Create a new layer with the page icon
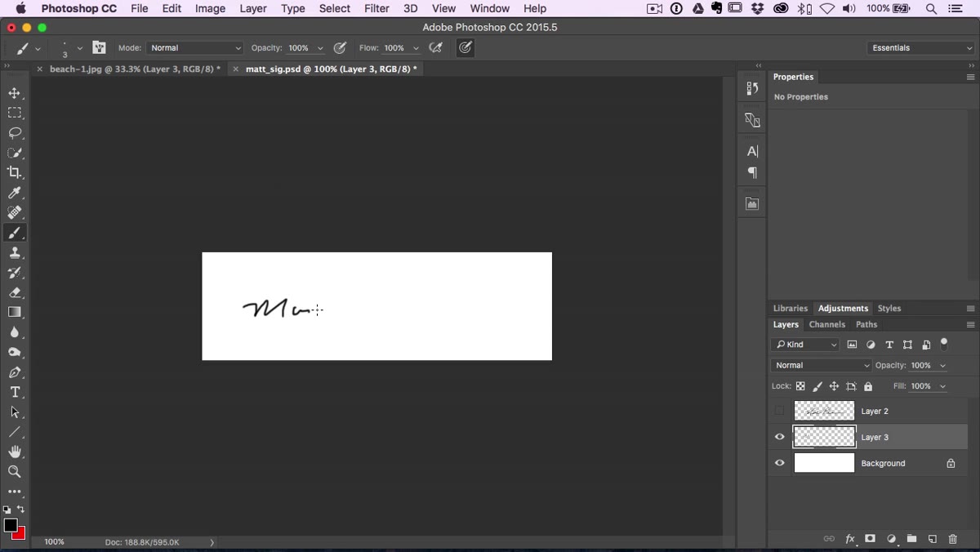Viewport: 980px width, 552px height. 933,539
